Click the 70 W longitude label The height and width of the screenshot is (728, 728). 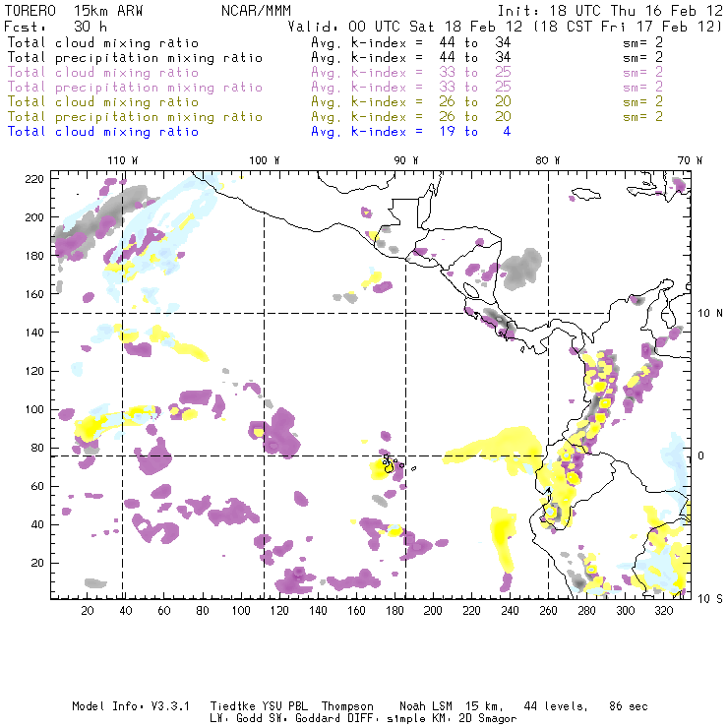[x=691, y=159]
